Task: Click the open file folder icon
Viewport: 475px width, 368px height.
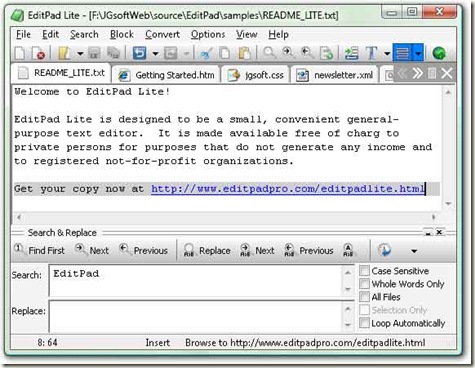Action: [64, 53]
